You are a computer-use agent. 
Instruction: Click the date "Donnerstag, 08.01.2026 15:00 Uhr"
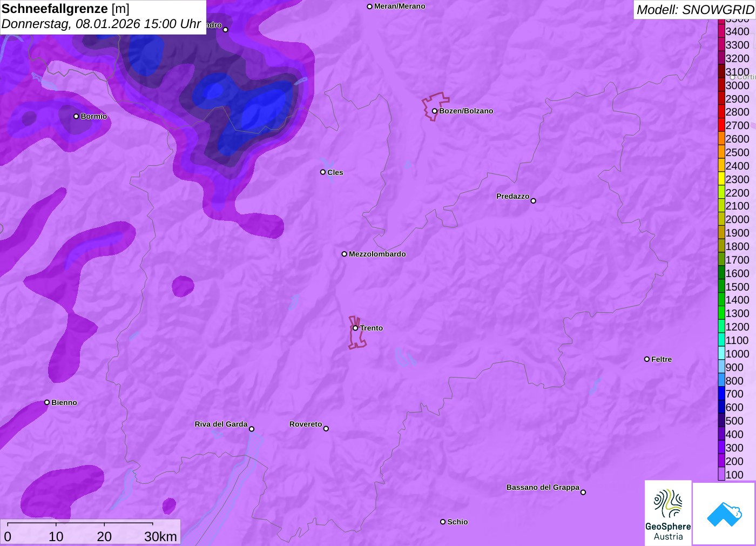101,24
